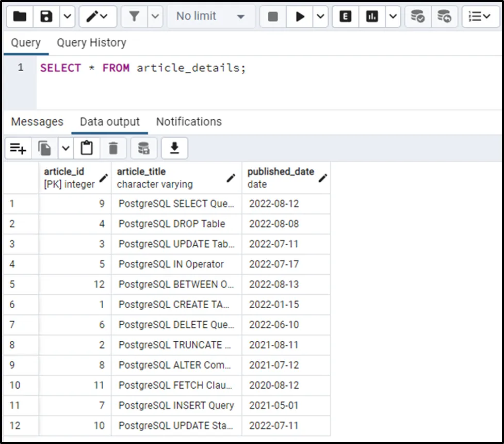504x444 pixels.
Task: Click the Stop query square icon
Action: [x=273, y=17]
